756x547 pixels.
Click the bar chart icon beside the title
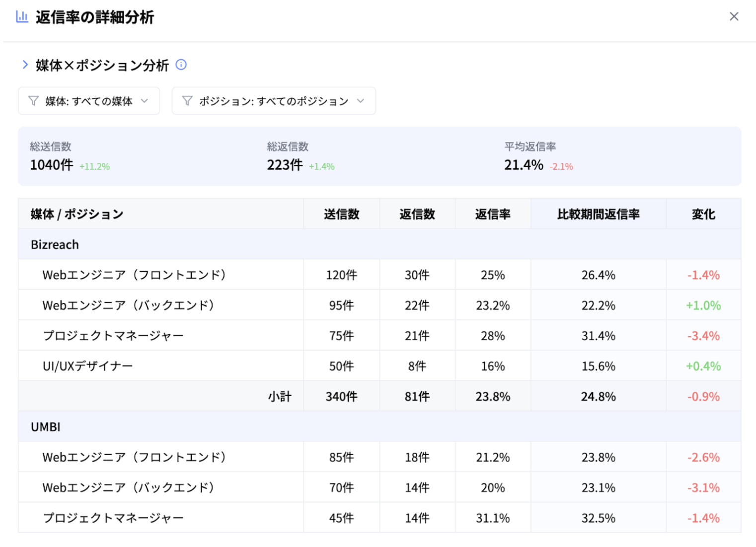pyautogui.click(x=22, y=17)
